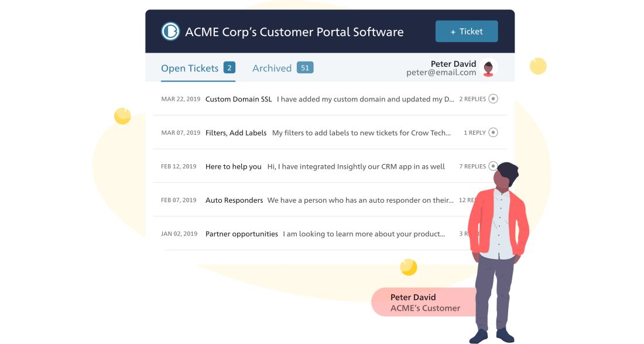Click the 2 REPLIES label
The width and height of the screenshot is (644, 344).
[x=472, y=99]
